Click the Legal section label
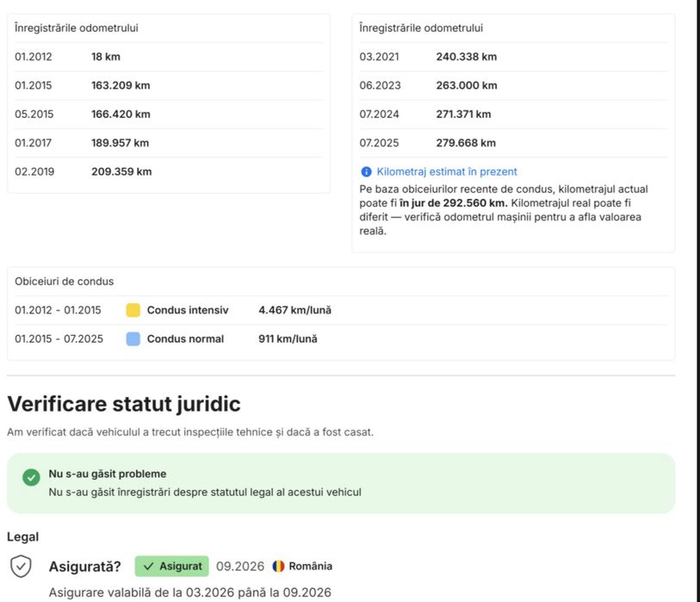Viewport: 700px width, 602px height. (x=22, y=537)
